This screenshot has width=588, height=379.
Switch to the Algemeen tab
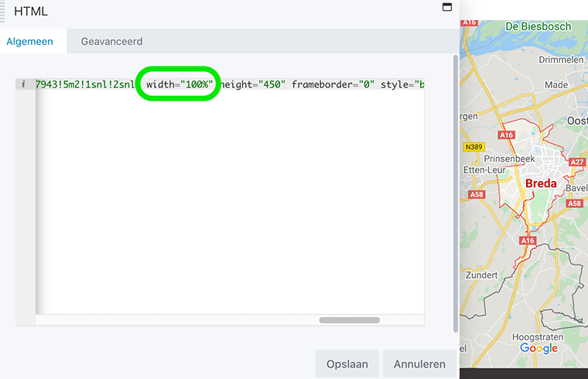pos(30,41)
